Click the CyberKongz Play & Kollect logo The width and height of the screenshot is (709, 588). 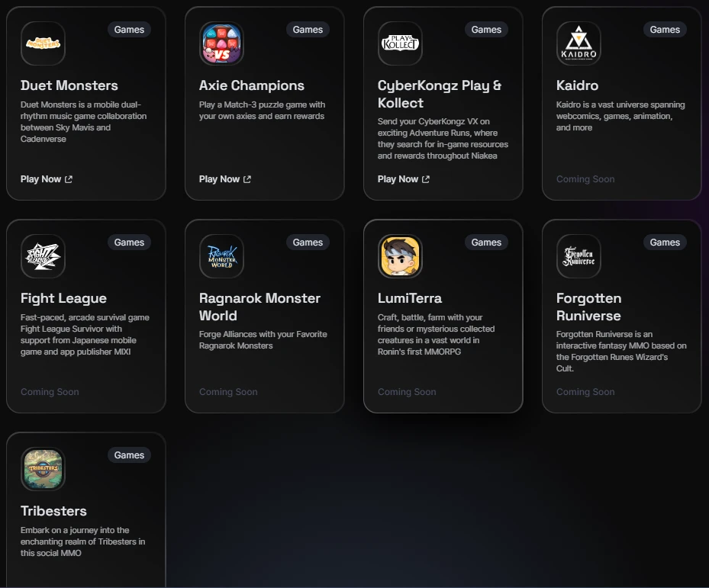[400, 43]
